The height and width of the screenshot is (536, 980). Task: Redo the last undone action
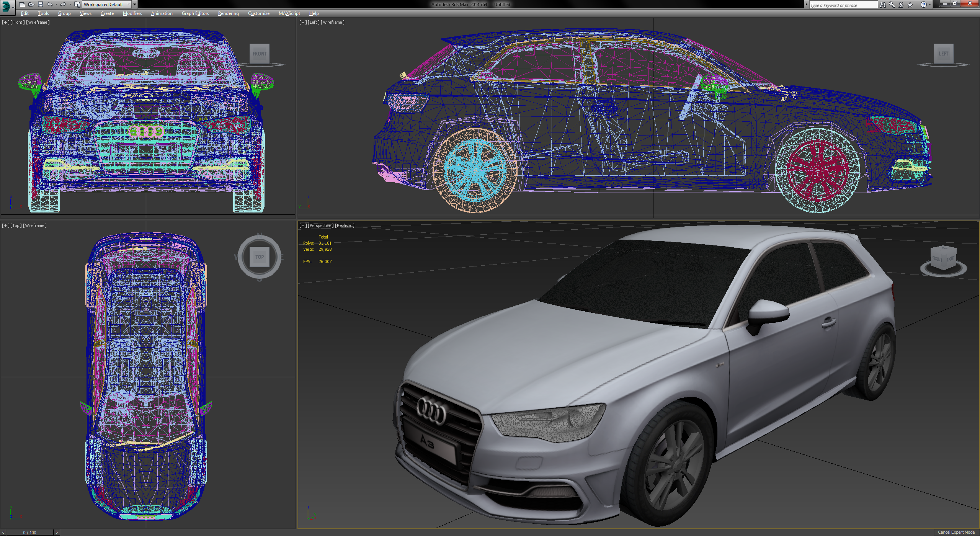tap(63, 4)
